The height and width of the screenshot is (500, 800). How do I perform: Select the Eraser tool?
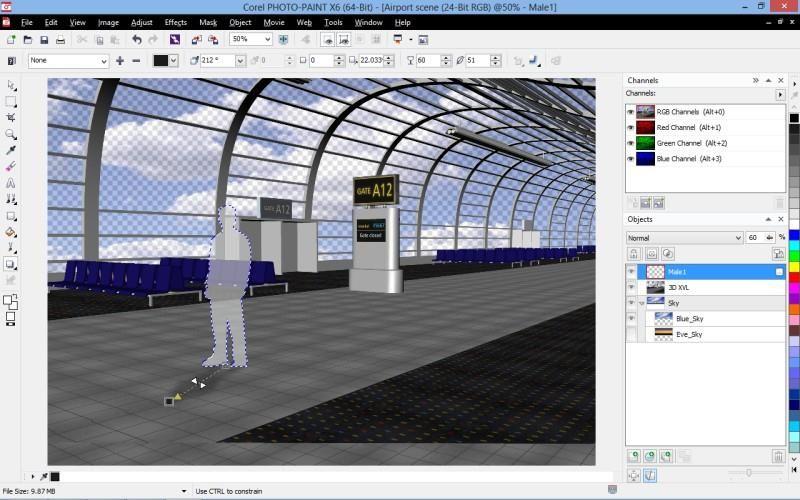pos(11,166)
